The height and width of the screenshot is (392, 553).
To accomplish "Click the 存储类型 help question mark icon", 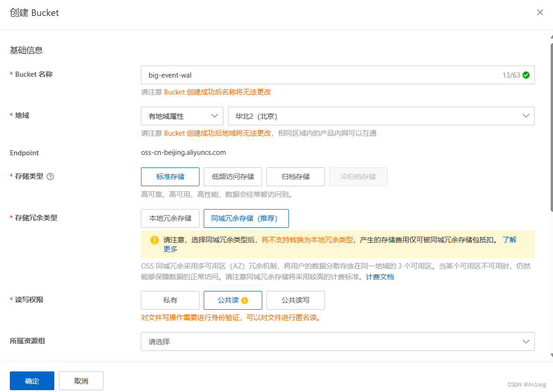I will pyautogui.click(x=51, y=176).
